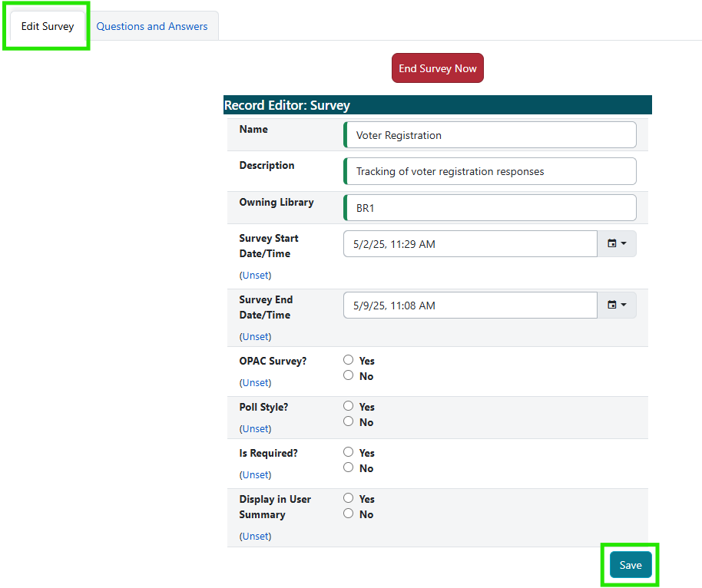Image resolution: width=702 pixels, height=588 pixels.
Task: Open the Survey Start Date calendar picker
Action: [617, 243]
